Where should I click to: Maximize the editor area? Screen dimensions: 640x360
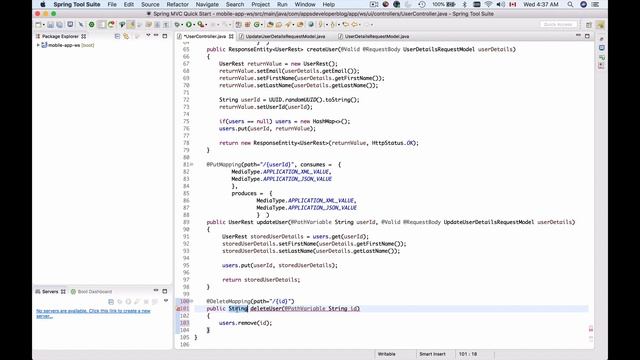click(587, 36)
